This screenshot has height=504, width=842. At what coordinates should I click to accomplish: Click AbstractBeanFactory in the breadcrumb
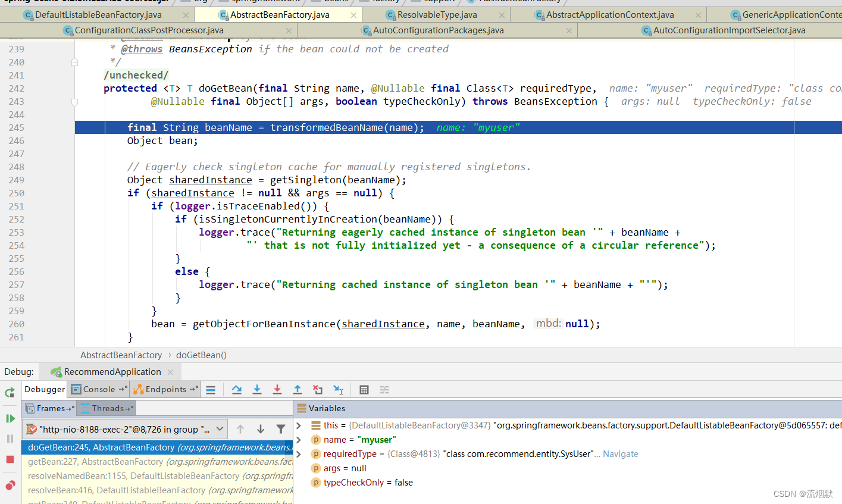coord(121,355)
